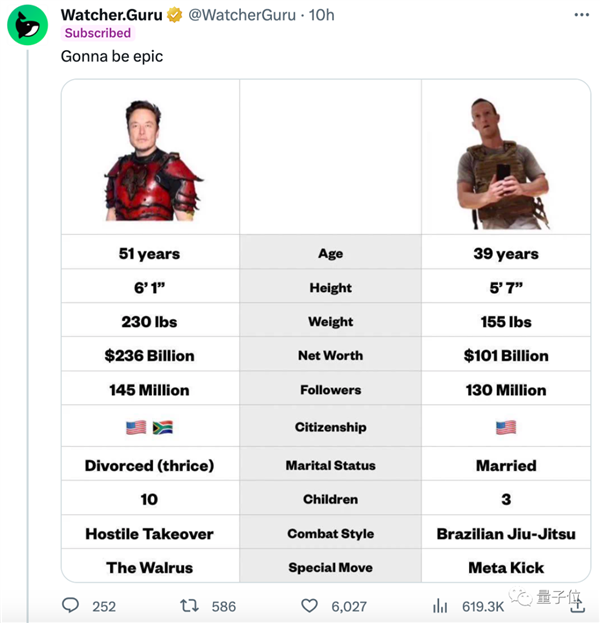Image resolution: width=600 pixels, height=623 pixels.
Task: Click the gold verified badge
Action: point(174,15)
